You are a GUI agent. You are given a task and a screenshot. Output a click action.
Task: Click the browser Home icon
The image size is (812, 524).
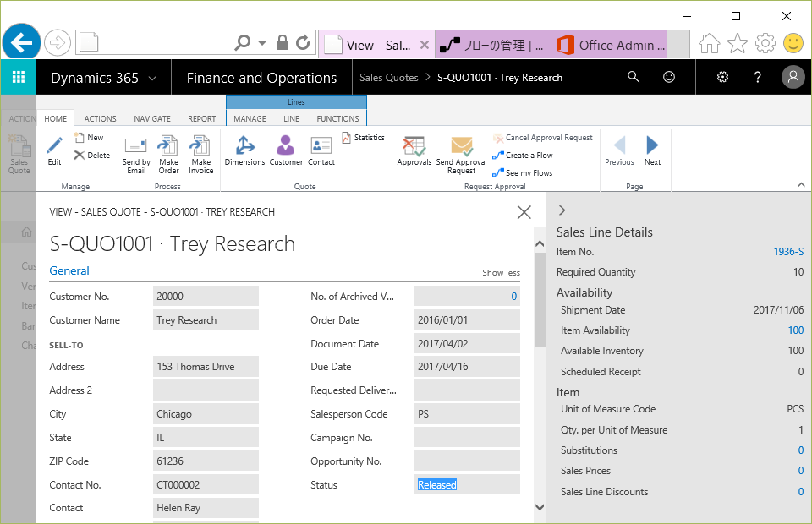pyautogui.click(x=710, y=43)
